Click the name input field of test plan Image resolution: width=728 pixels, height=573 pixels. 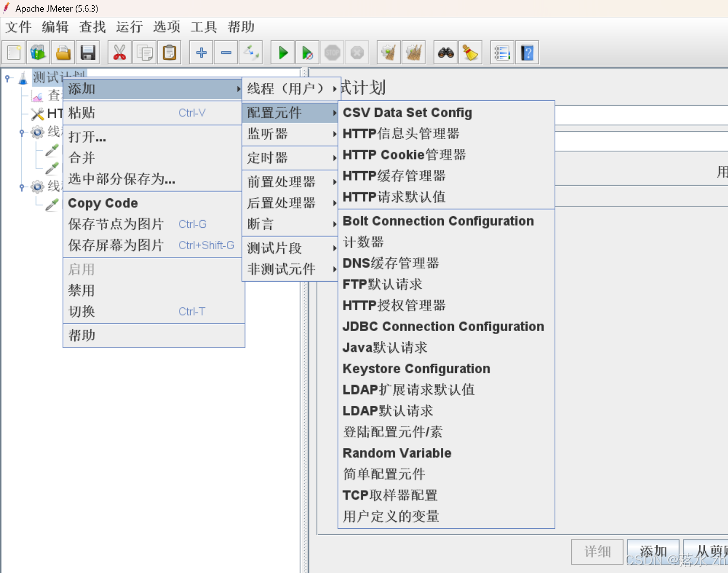coord(641,116)
